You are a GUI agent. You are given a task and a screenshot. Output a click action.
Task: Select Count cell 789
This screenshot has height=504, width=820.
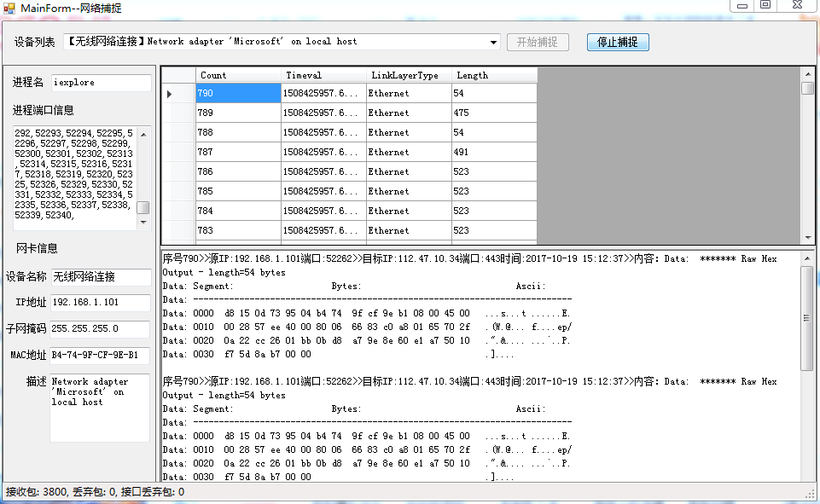238,113
